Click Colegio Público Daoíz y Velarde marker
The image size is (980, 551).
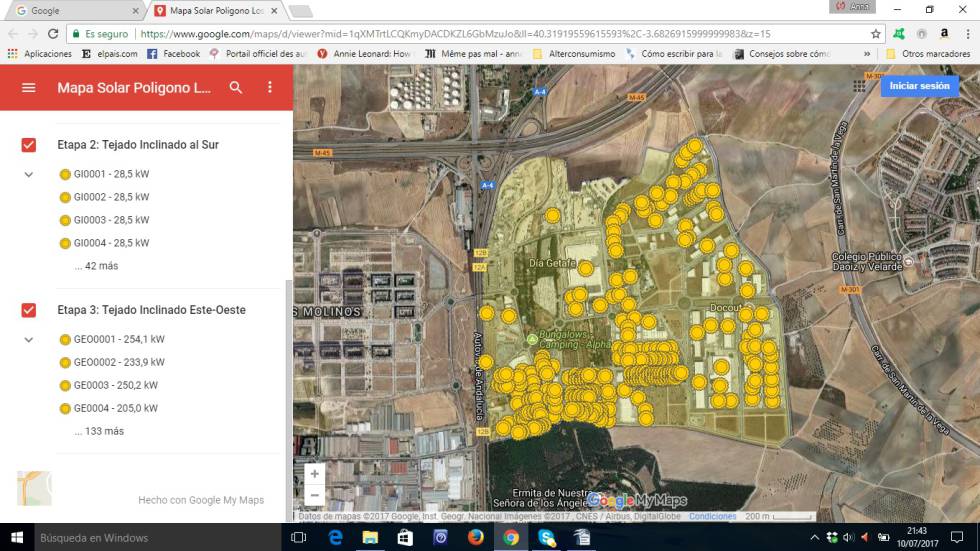[x=909, y=262]
